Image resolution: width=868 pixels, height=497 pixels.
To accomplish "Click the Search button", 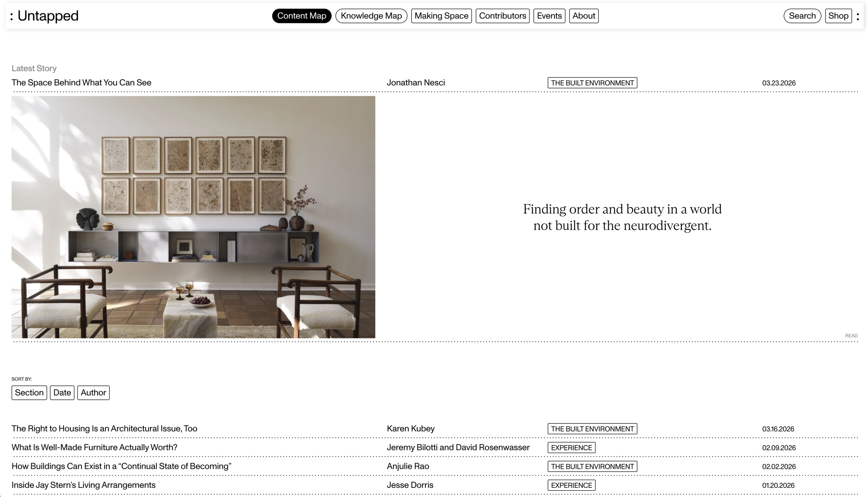I will click(802, 16).
